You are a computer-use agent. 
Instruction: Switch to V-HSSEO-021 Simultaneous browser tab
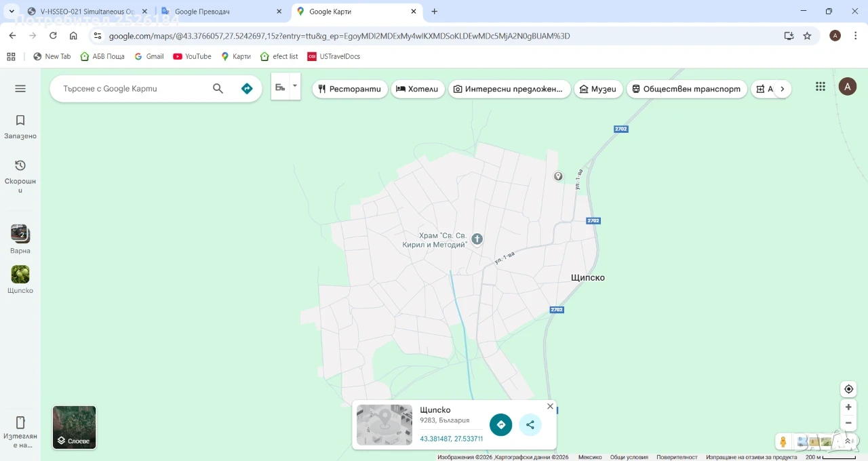tap(87, 12)
